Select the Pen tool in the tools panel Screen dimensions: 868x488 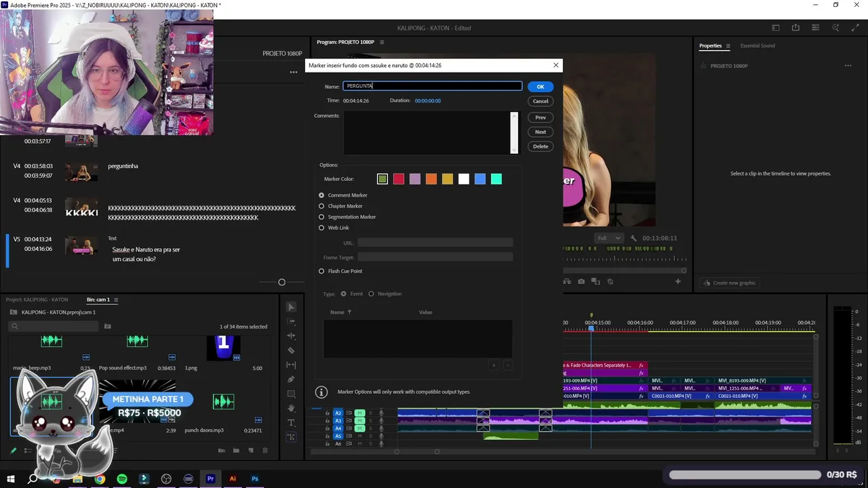point(291,379)
